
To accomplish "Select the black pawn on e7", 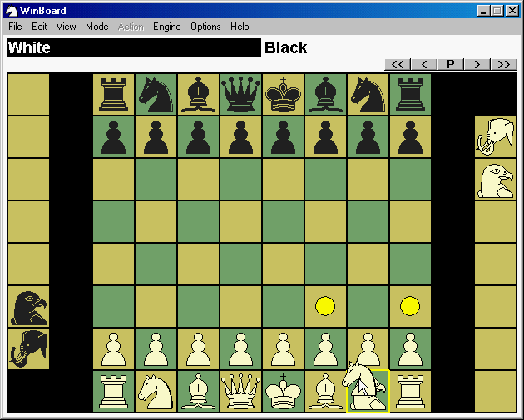I will point(283,137).
